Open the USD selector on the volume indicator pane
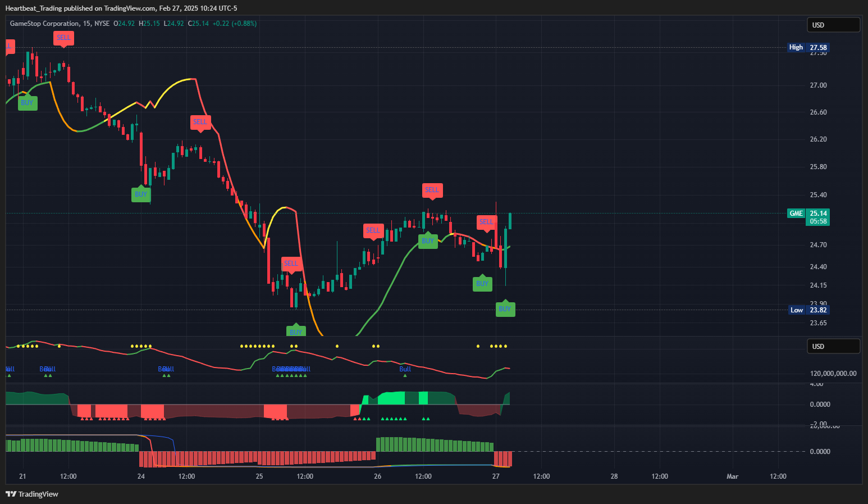This screenshot has width=868, height=504. pos(833,346)
